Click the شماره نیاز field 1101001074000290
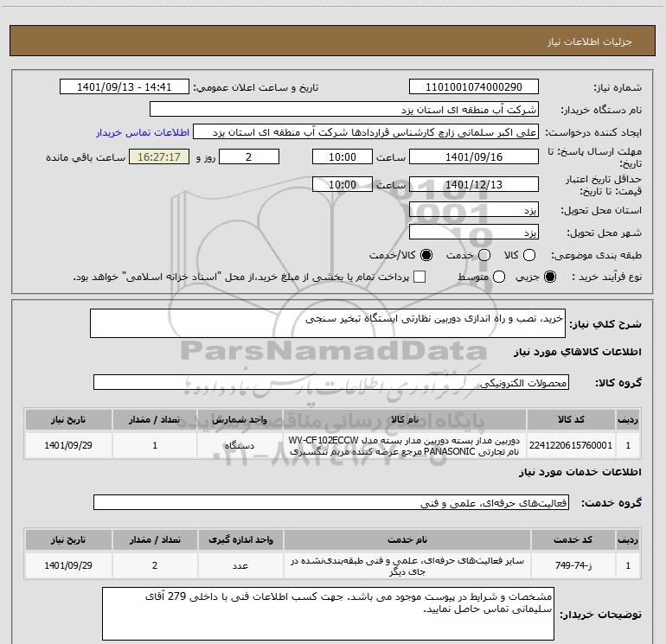The height and width of the screenshot is (644, 666). 474,87
